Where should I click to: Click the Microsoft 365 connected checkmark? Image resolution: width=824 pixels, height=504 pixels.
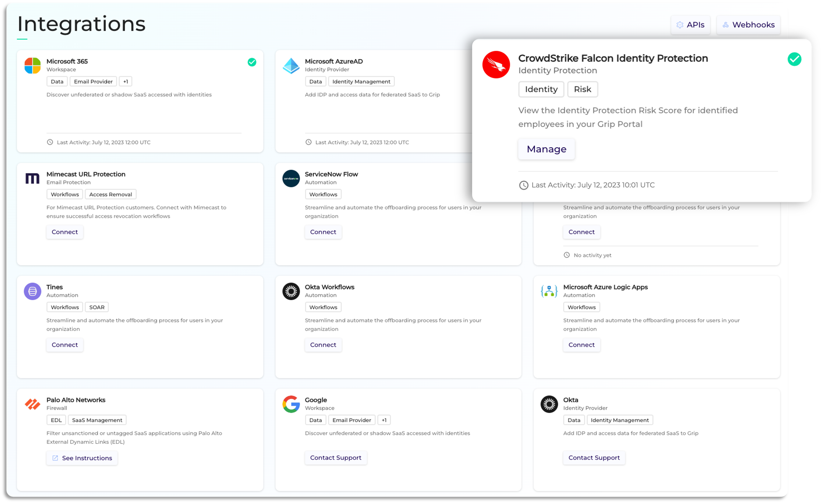pos(252,62)
